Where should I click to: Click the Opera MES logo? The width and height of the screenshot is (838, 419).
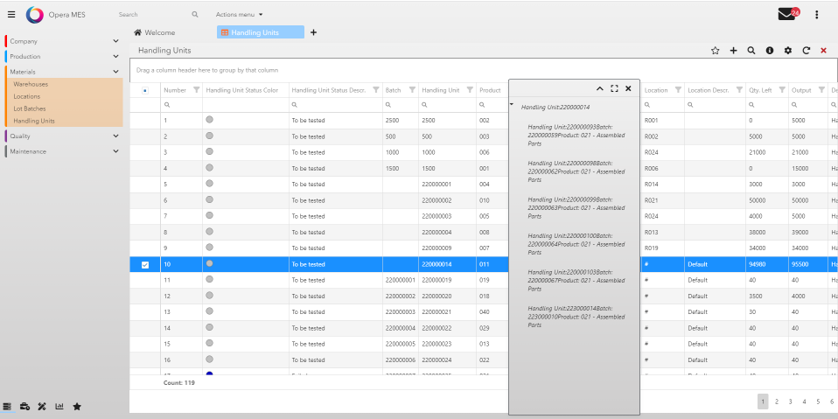coord(35,14)
